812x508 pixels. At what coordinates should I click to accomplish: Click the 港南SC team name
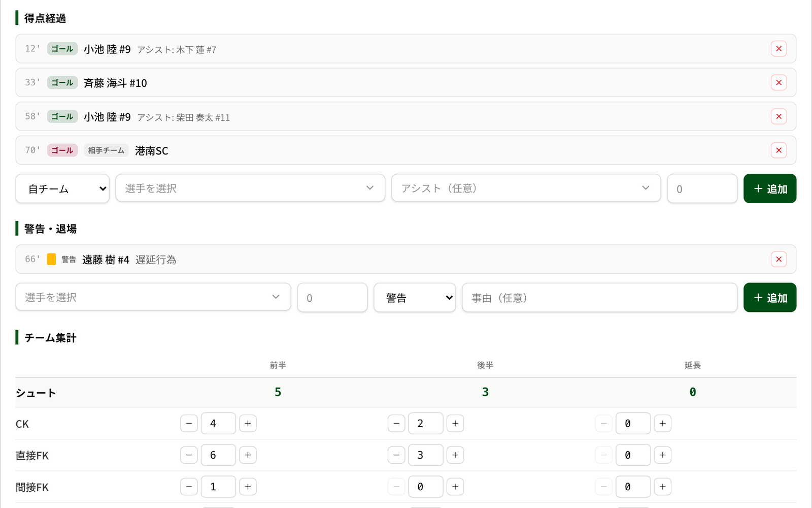151,151
